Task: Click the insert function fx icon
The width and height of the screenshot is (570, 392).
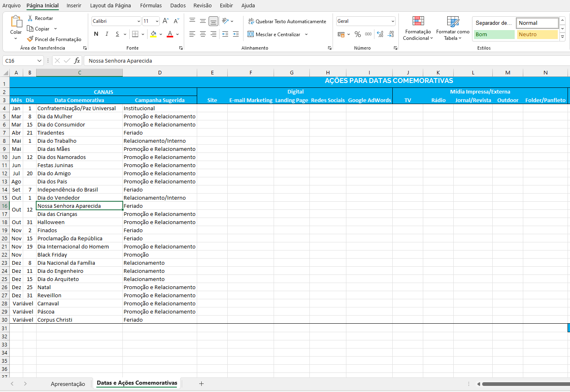Action: coord(77,61)
